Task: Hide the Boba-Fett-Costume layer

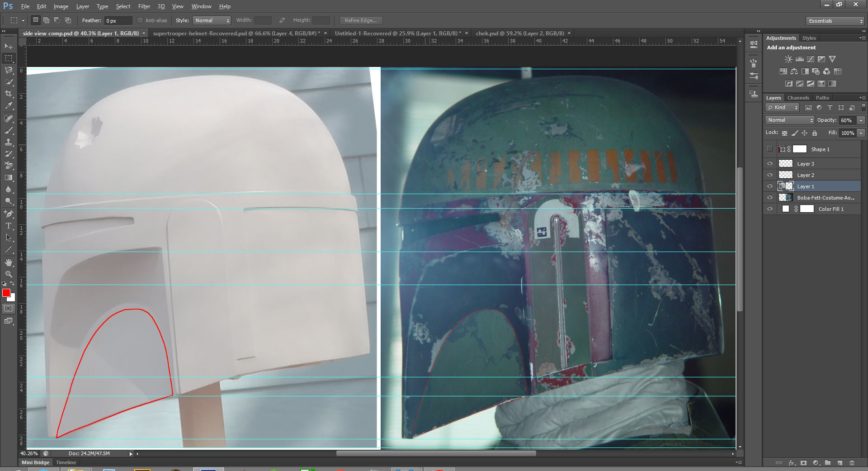Action: pyautogui.click(x=770, y=197)
